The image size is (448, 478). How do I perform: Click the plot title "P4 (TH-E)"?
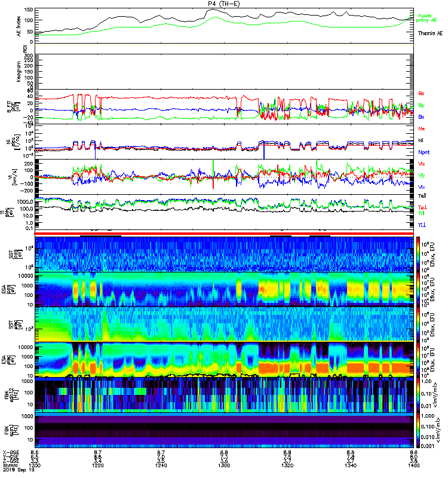tap(224, 4)
